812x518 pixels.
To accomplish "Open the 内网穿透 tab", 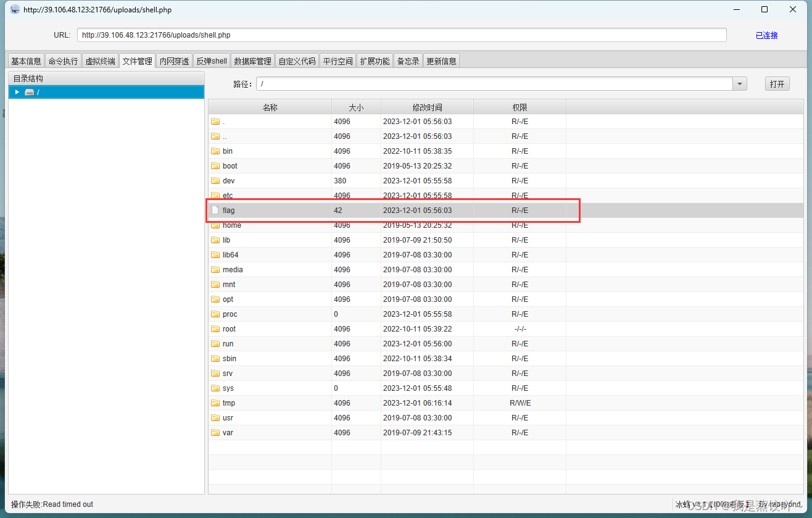I will click(174, 61).
